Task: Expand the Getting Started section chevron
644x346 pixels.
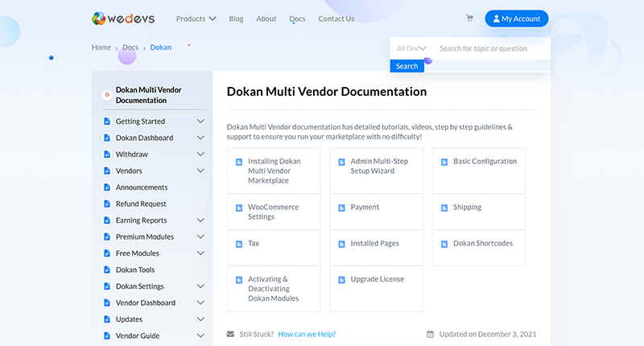Action: click(x=200, y=121)
